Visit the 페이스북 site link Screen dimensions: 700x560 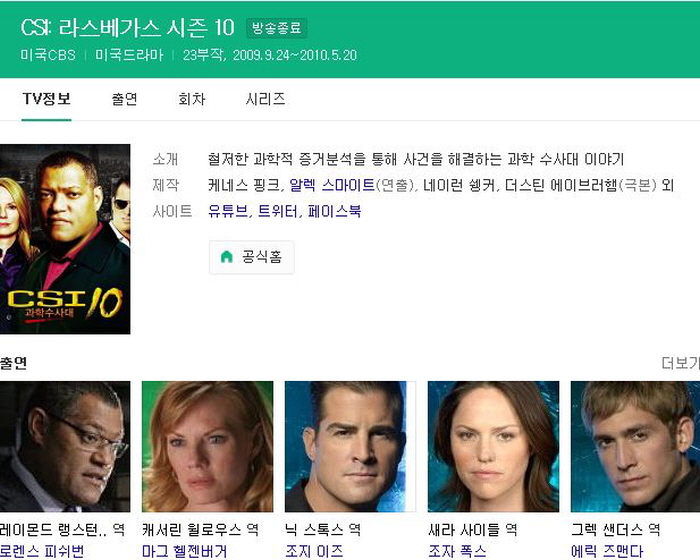[334, 211]
